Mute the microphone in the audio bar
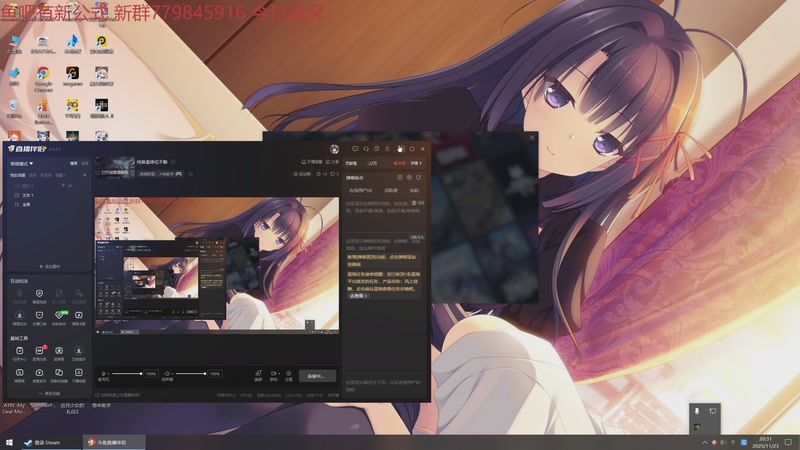This screenshot has height=450, width=800. (x=103, y=374)
